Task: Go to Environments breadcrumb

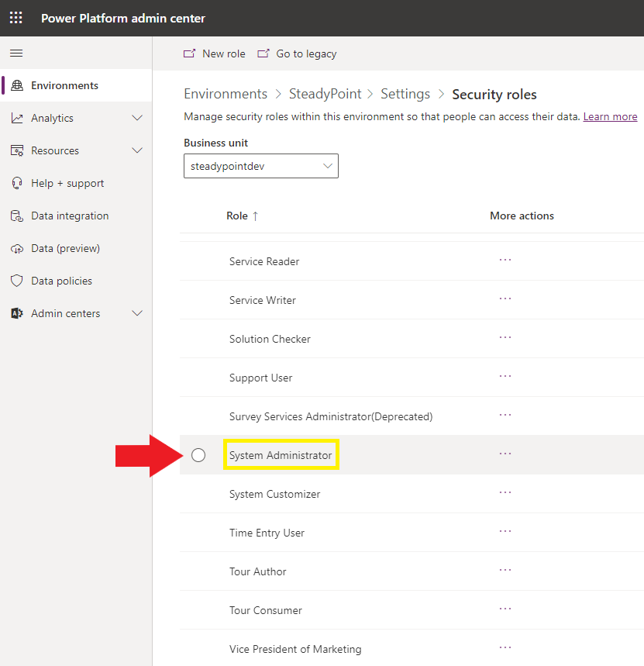Action: point(226,94)
